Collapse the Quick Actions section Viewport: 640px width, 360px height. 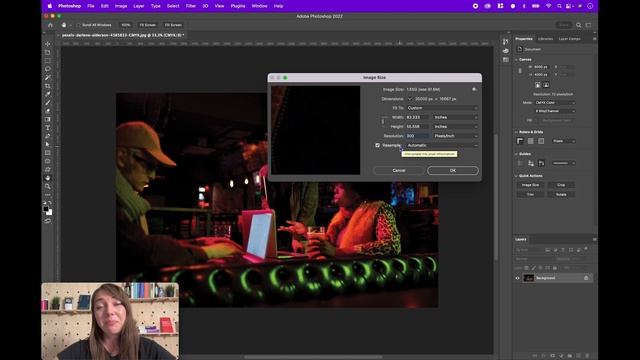[x=516, y=176]
